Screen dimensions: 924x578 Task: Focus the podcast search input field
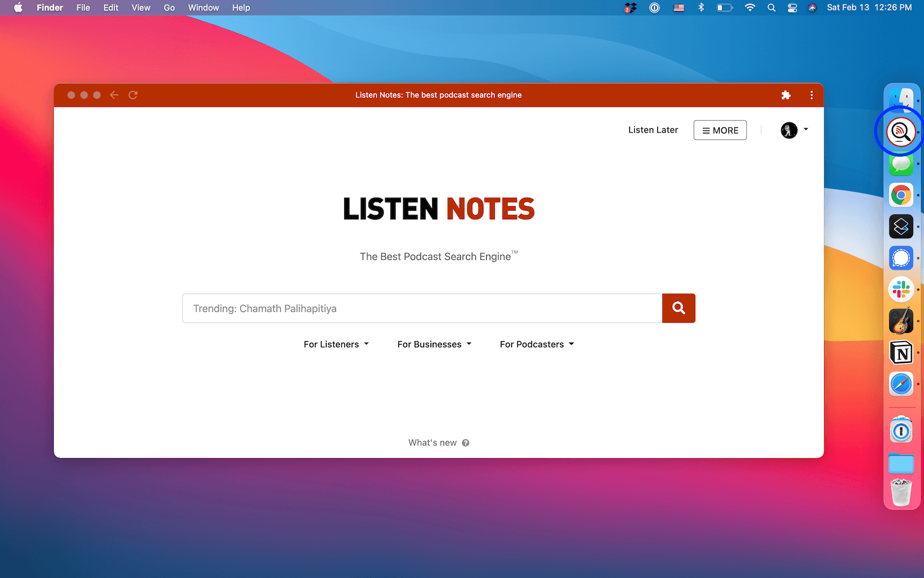[422, 308]
